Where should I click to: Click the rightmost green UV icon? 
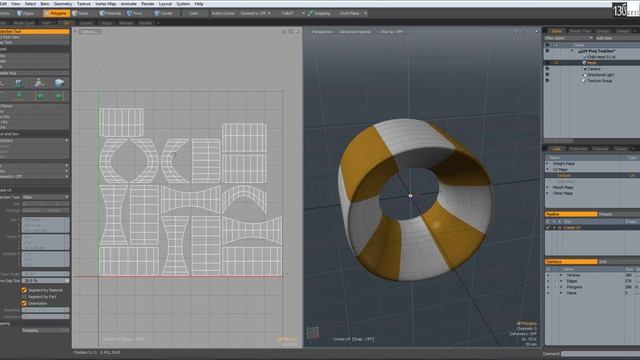point(59,96)
